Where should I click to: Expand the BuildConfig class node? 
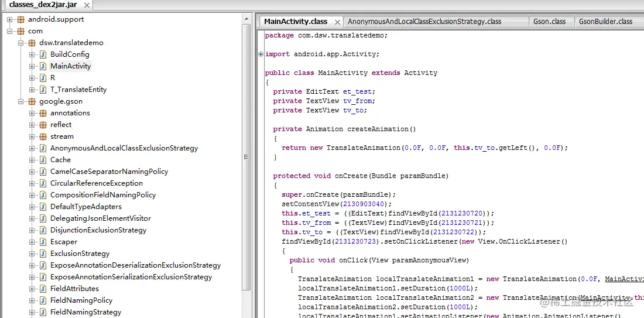(32, 54)
